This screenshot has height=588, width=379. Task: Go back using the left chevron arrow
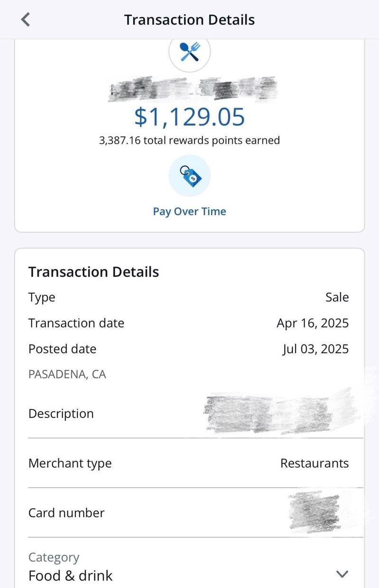[26, 19]
